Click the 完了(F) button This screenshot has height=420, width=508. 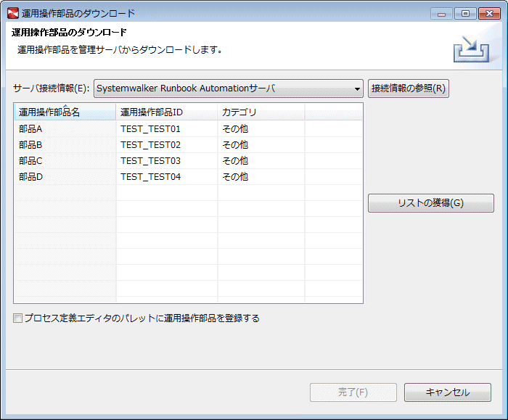[x=353, y=392]
